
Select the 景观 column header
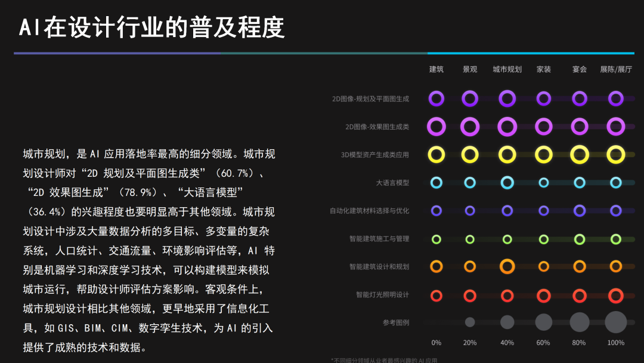(470, 69)
